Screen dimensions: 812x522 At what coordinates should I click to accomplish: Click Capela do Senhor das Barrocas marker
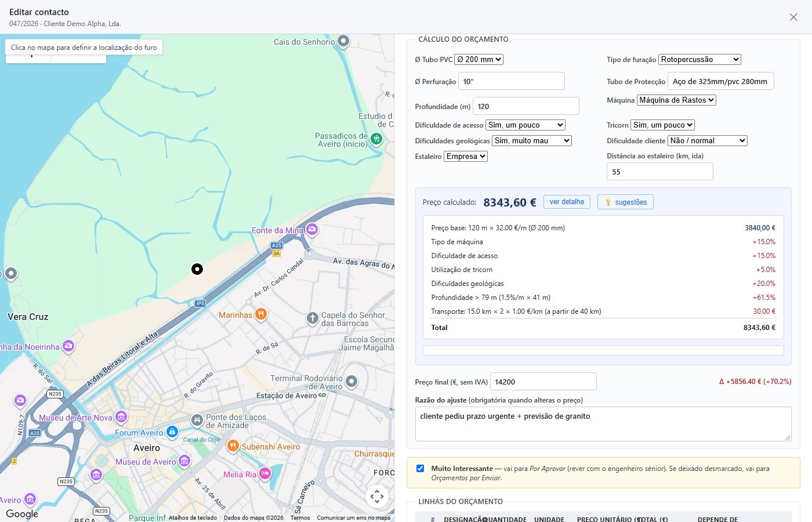click(x=312, y=318)
